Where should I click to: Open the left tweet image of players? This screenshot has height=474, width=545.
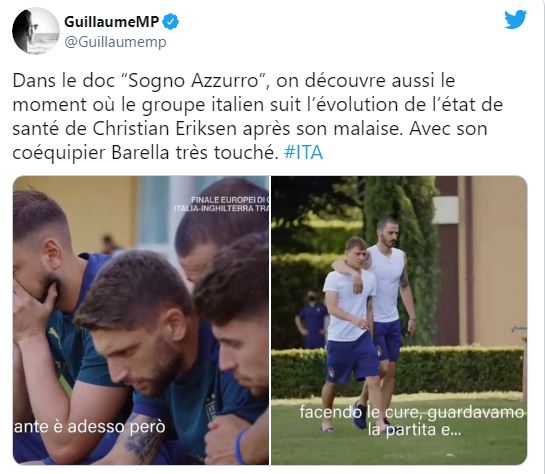pyautogui.click(x=141, y=320)
